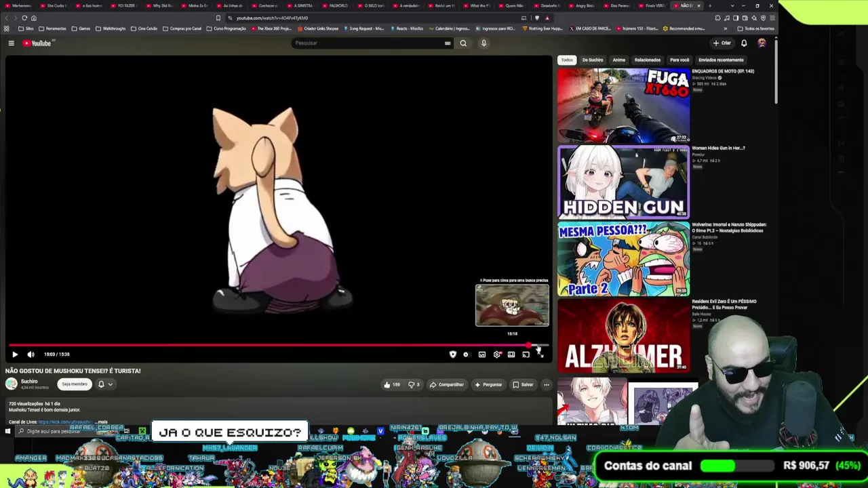
Task: Open the Sites bookmarks folder
Action: pos(26,28)
